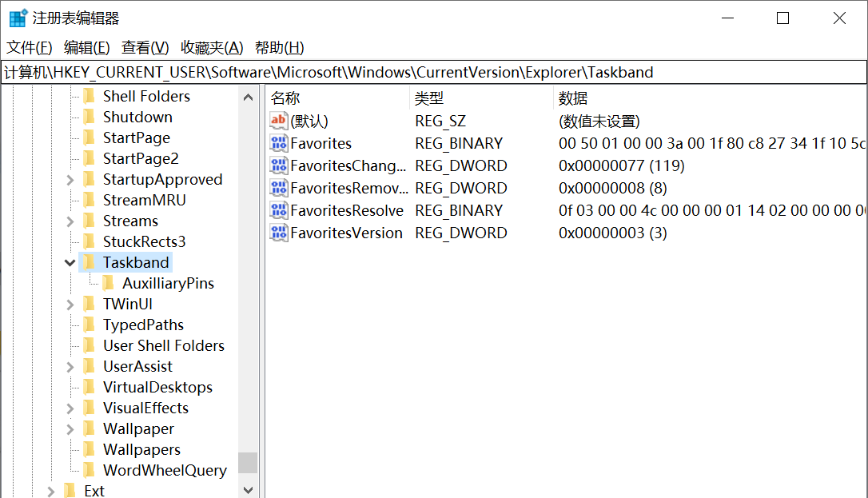Viewport: 868px width, 498px height.
Task: Click the AuxilliaryPins key folder icon
Action: pos(109,283)
